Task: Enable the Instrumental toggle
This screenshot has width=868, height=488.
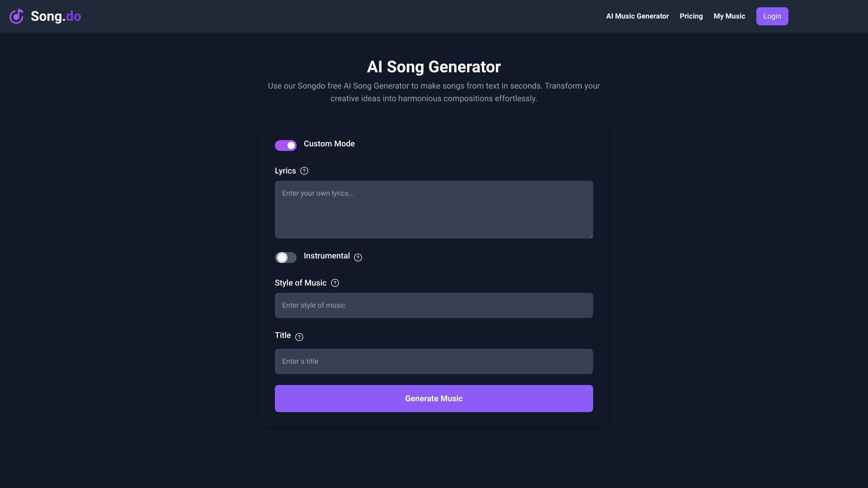Action: coord(286,258)
